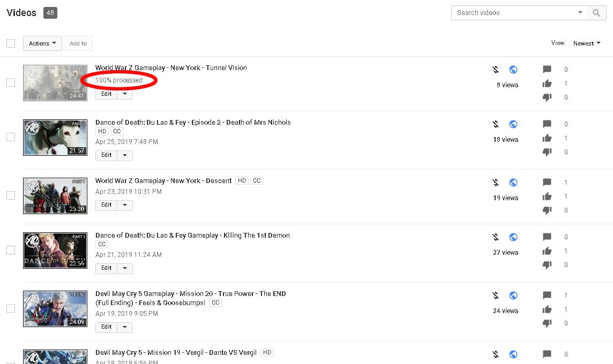Select checkbox for Killing The 1st Demon video
The image size is (613, 364).
click(x=11, y=250)
